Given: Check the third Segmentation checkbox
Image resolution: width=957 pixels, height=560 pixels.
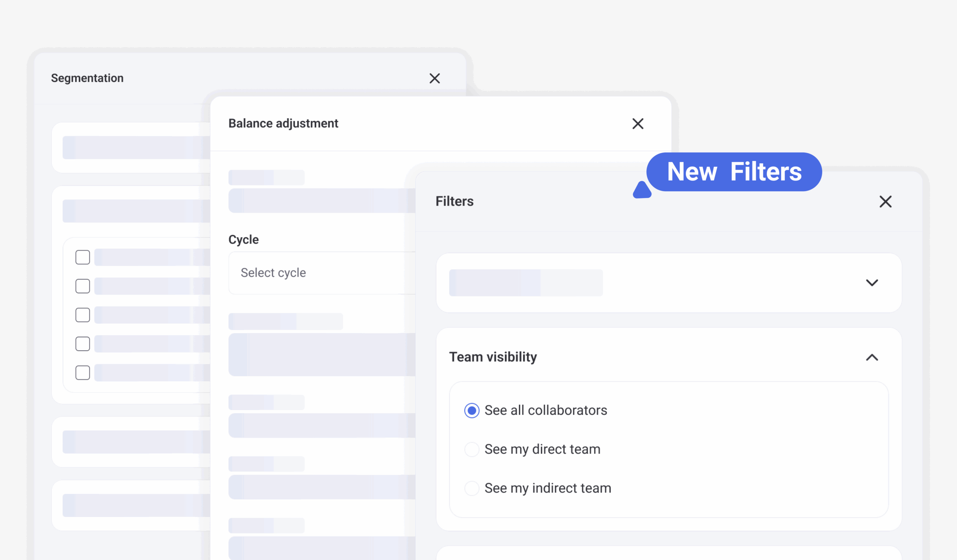Looking at the screenshot, I should tap(82, 315).
